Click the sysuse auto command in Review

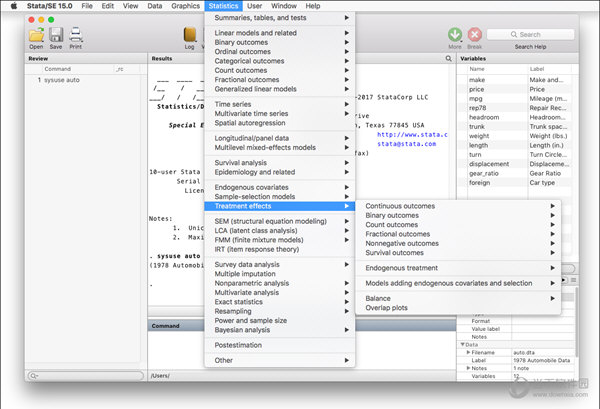point(62,79)
